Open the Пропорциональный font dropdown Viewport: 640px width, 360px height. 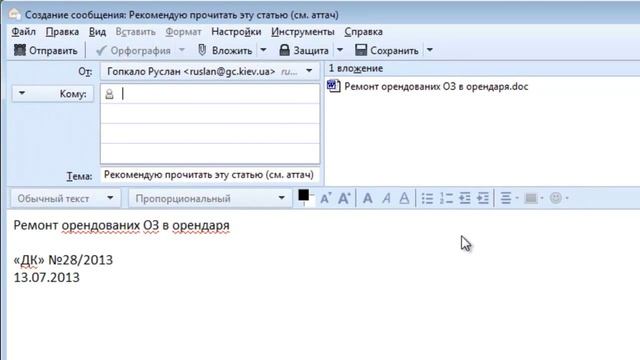[209, 198]
